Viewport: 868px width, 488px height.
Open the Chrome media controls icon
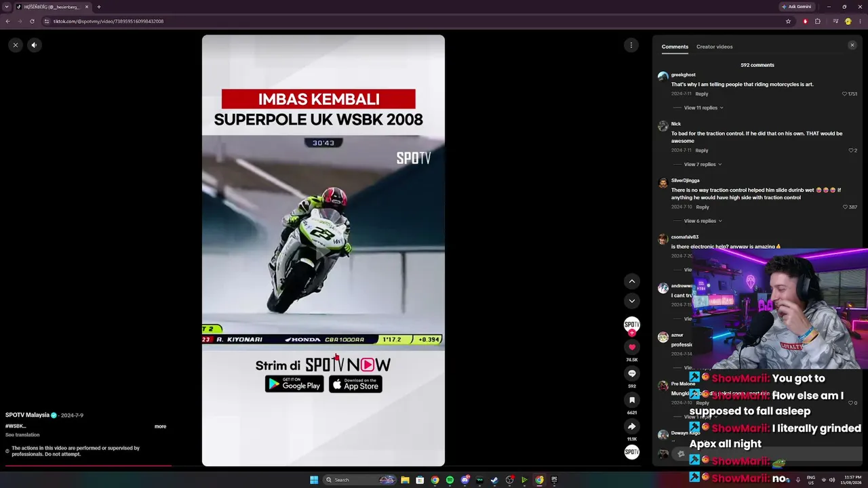pyautogui.click(x=835, y=21)
